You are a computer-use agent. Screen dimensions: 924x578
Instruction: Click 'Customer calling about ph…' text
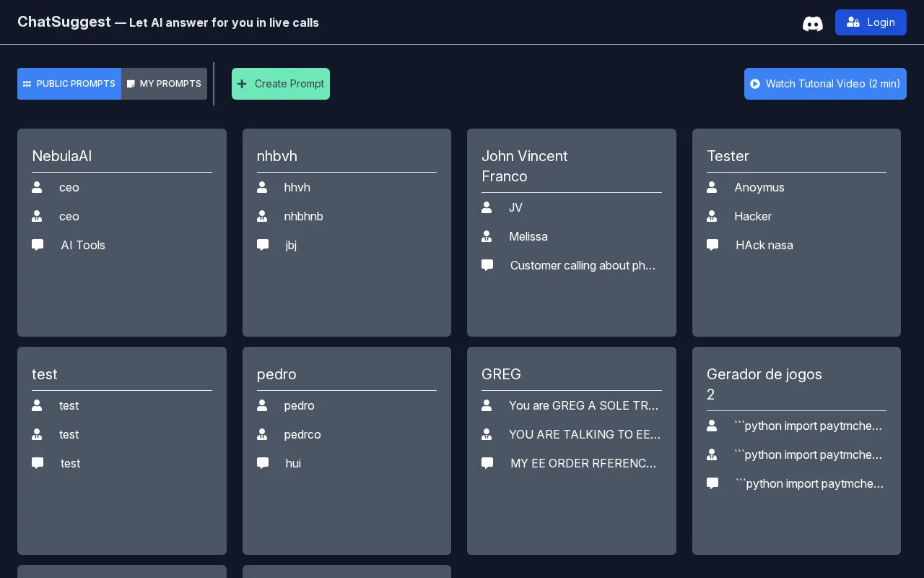[583, 265]
